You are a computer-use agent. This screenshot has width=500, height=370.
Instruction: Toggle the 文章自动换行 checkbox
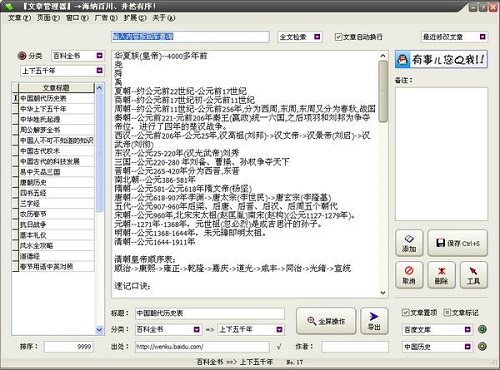[338, 37]
